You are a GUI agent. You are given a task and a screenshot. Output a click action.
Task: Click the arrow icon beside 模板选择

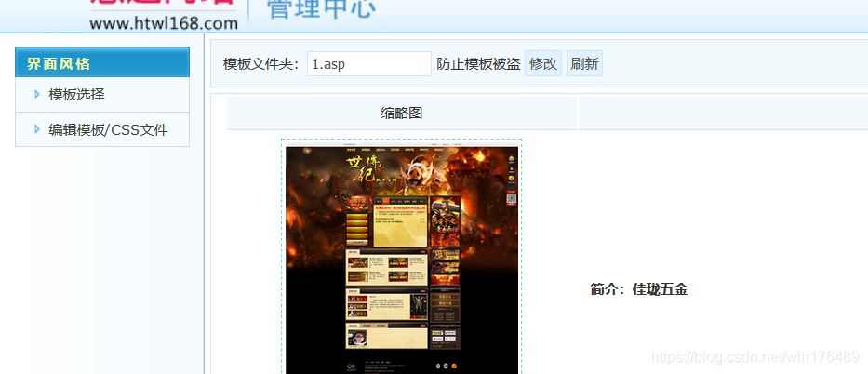click(x=37, y=95)
